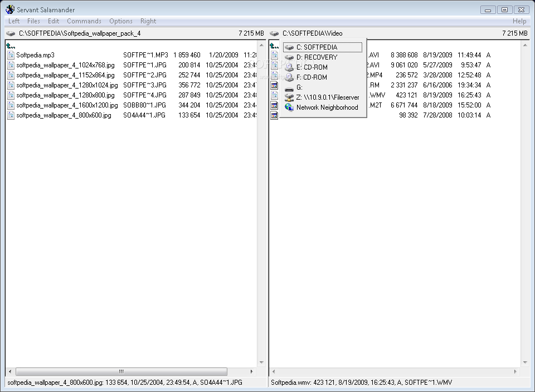The width and height of the screenshot is (535, 392).
Task: Go up a directory in right panel
Action: click(x=274, y=46)
